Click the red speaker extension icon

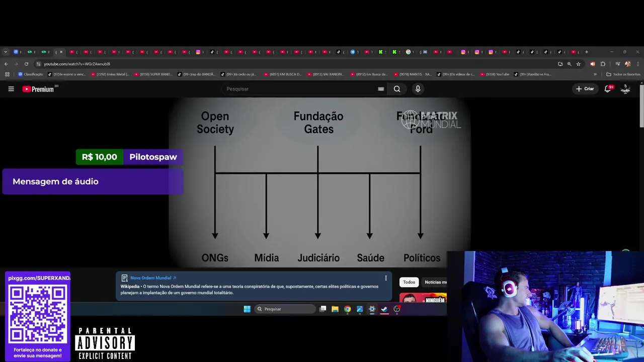[592, 64]
